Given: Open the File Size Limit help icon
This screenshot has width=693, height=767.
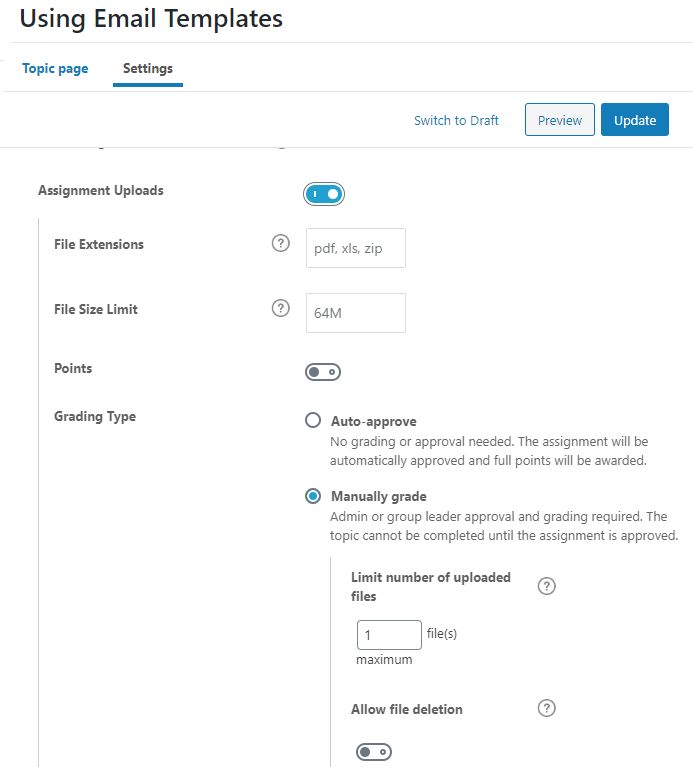Looking at the screenshot, I should 281,308.
